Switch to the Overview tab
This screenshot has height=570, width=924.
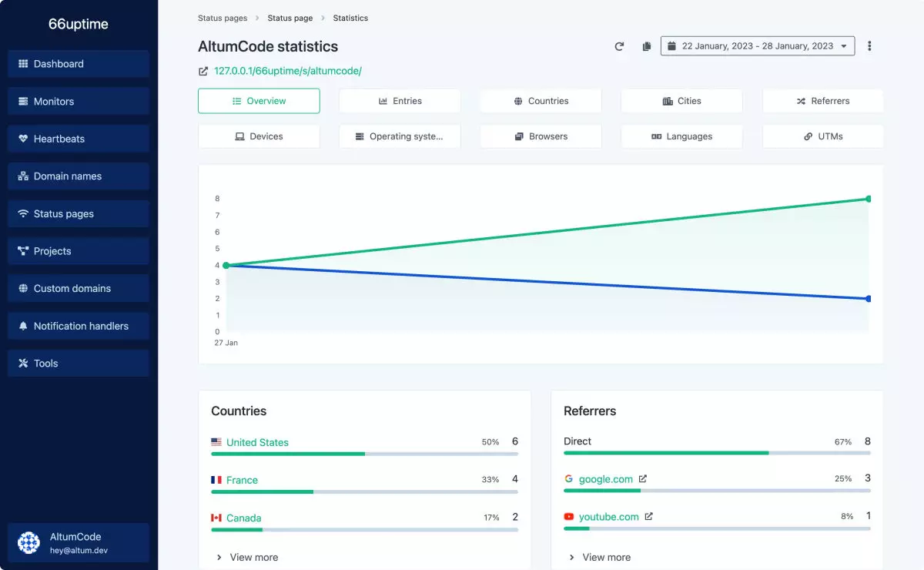(259, 101)
